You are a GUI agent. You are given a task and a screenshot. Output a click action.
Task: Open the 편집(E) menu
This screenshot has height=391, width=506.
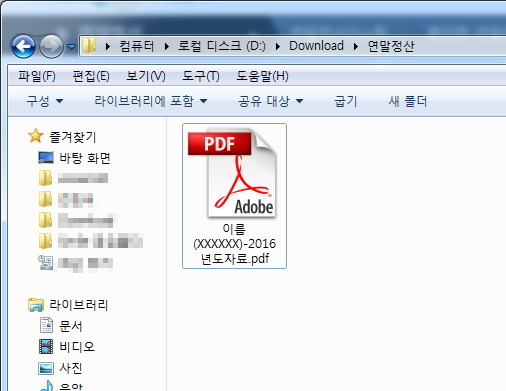[x=91, y=76]
